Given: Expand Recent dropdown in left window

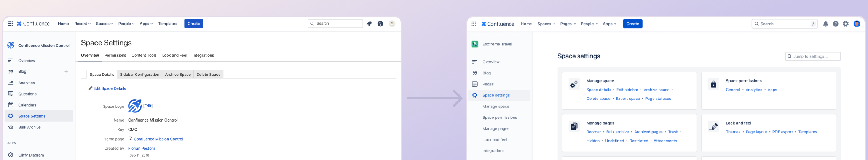Looking at the screenshot, I should [82, 24].
